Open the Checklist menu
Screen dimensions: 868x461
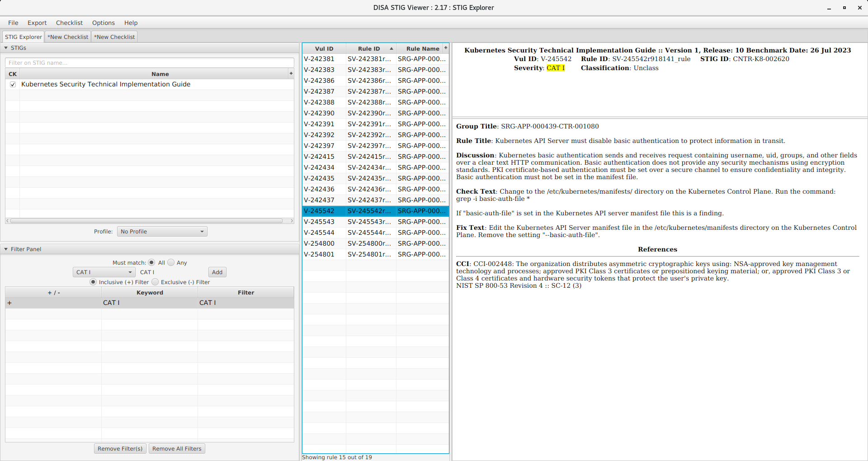click(x=69, y=23)
